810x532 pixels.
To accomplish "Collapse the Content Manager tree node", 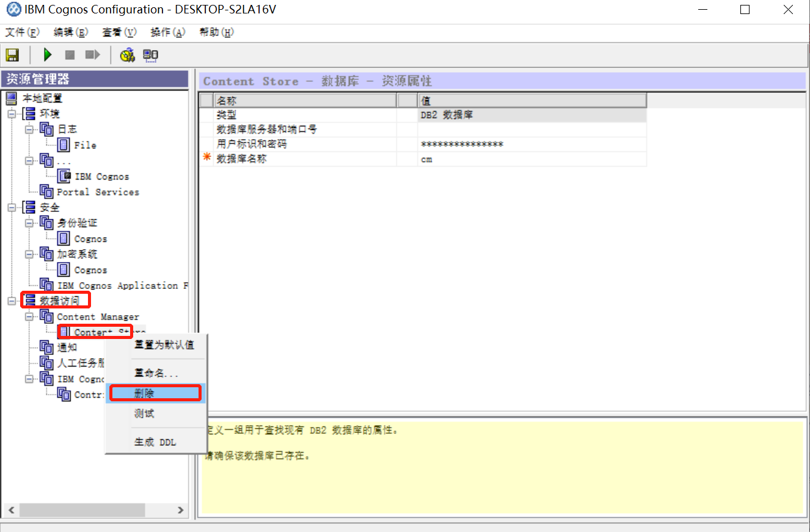I will pyautogui.click(x=29, y=316).
